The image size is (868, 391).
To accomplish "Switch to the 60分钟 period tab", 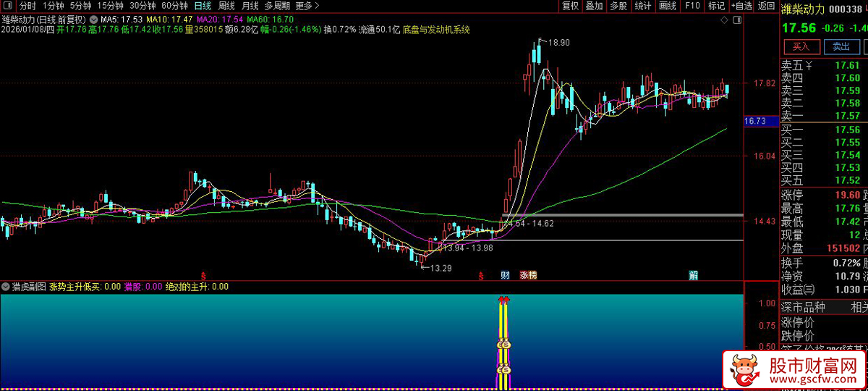I will click(x=174, y=6).
